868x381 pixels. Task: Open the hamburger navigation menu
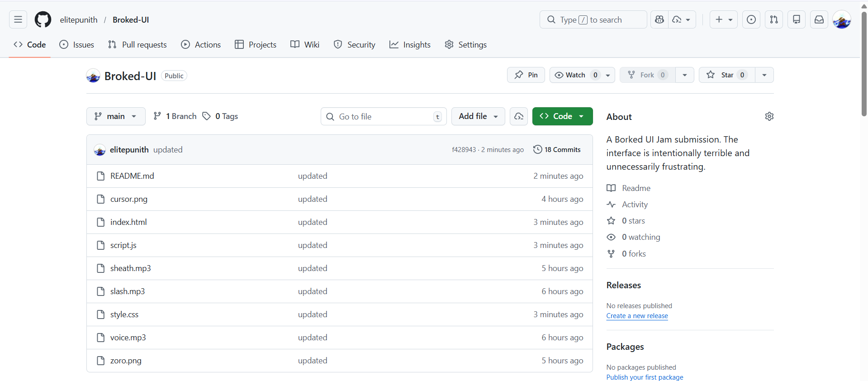click(18, 19)
